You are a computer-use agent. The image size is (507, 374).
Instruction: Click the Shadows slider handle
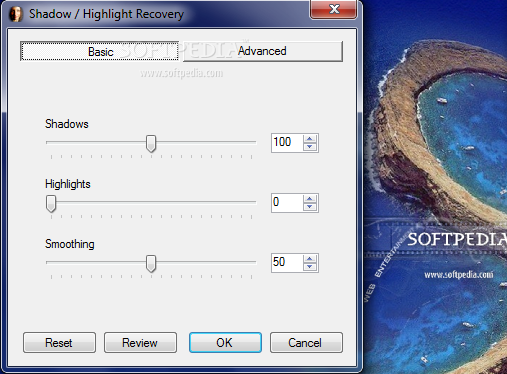coord(151,143)
